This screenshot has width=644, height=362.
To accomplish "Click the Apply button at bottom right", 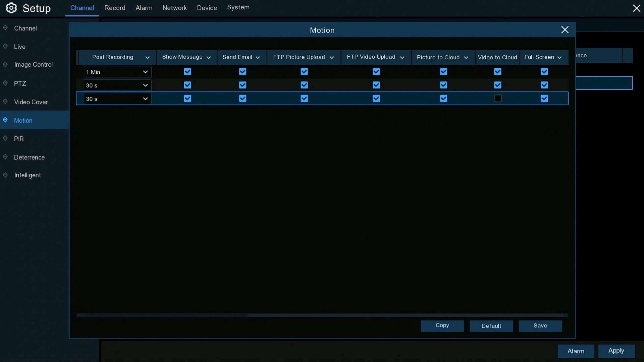I will click(x=616, y=351).
